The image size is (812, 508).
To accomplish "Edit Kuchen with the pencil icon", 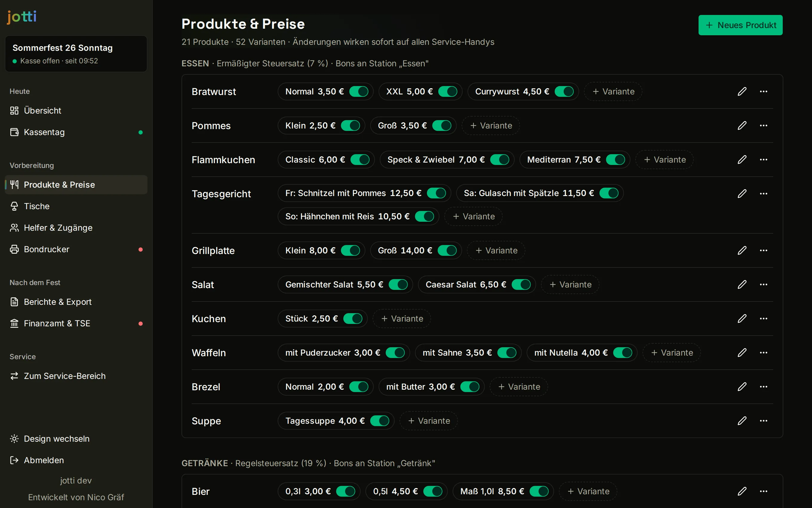I will click(742, 319).
